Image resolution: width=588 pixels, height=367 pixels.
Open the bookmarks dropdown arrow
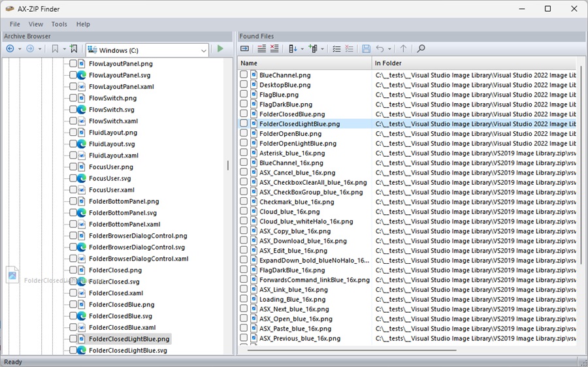tap(64, 49)
